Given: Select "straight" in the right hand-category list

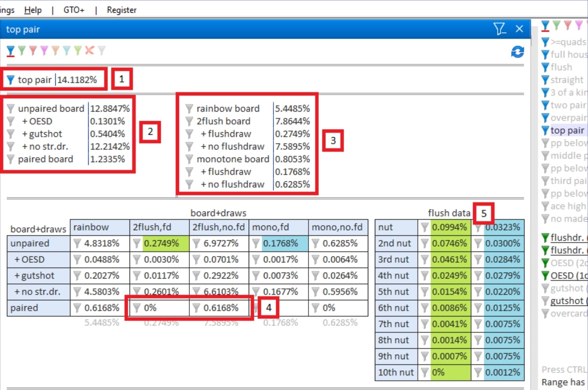Looking at the screenshot, I should pyautogui.click(x=566, y=80).
